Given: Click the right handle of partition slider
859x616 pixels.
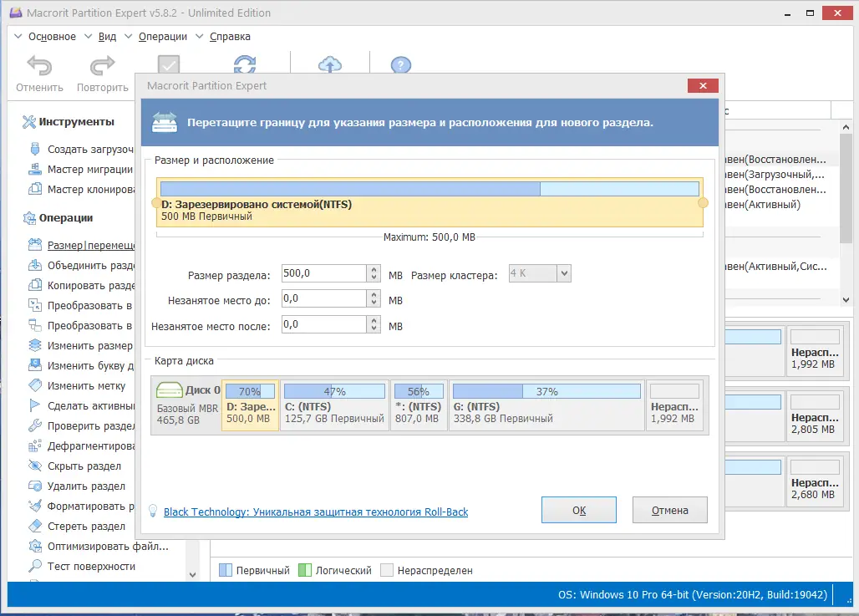Looking at the screenshot, I should pos(703,203).
